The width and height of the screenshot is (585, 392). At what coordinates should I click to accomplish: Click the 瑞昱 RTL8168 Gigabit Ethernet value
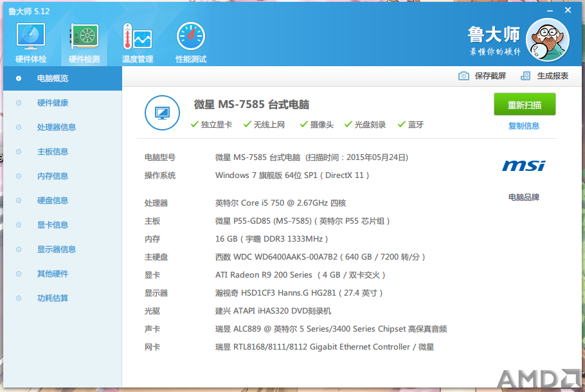[x=325, y=347]
